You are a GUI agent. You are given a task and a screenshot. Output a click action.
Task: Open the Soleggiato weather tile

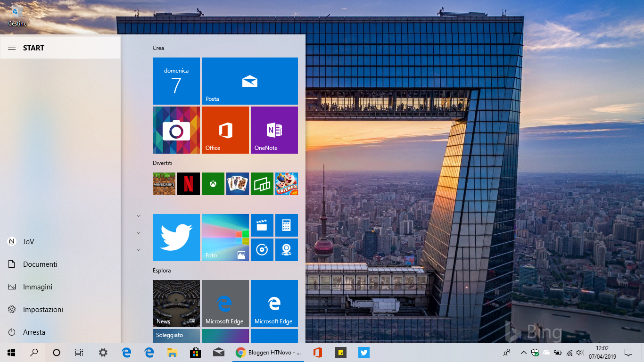176,336
